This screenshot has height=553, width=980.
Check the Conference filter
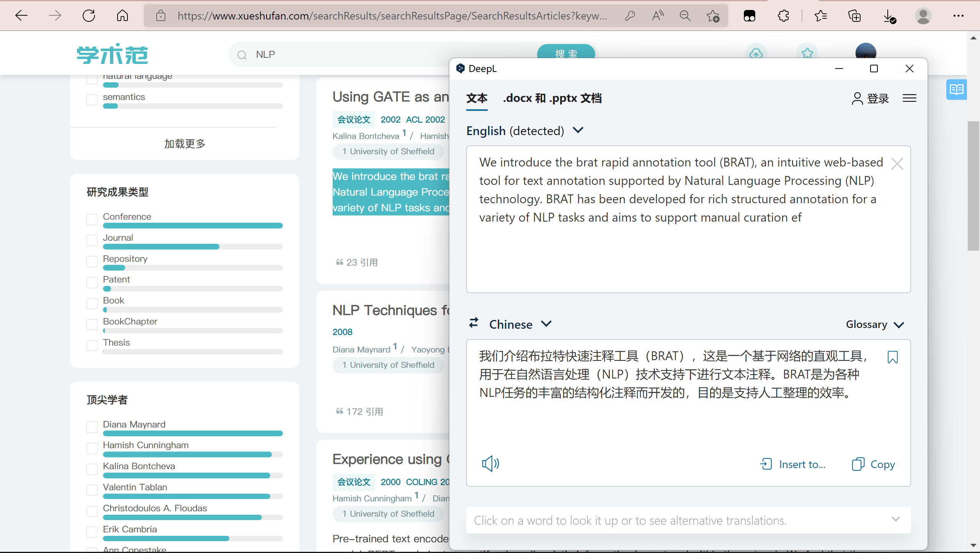(92, 219)
